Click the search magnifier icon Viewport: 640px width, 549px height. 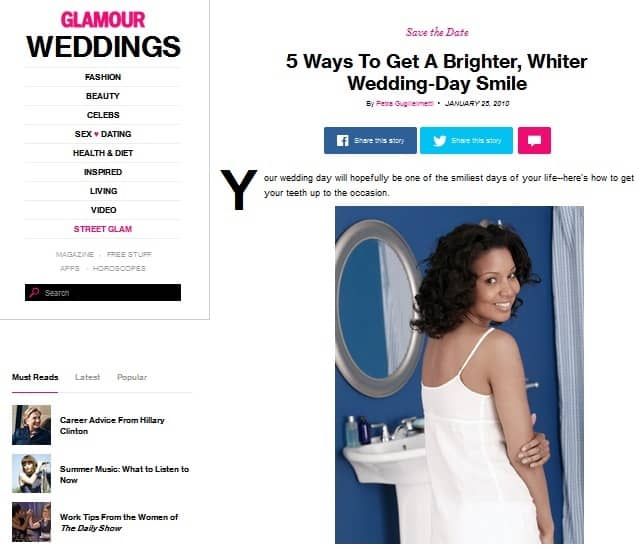pyautogui.click(x=35, y=293)
